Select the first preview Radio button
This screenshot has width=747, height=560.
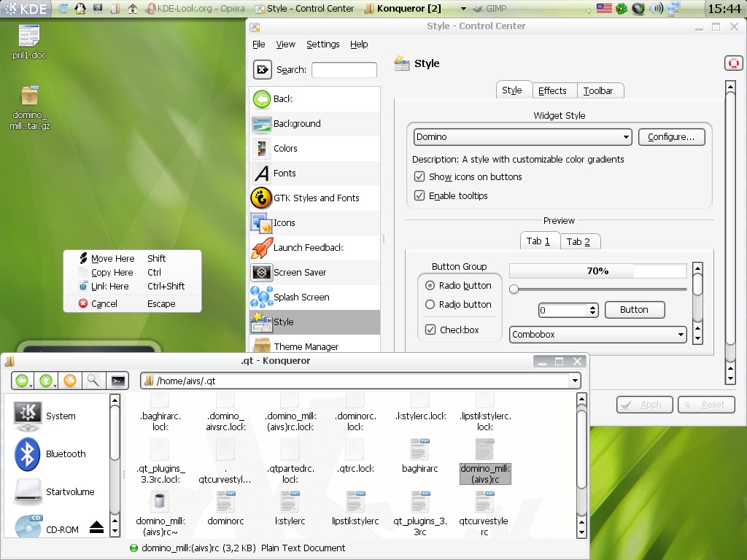point(430,285)
